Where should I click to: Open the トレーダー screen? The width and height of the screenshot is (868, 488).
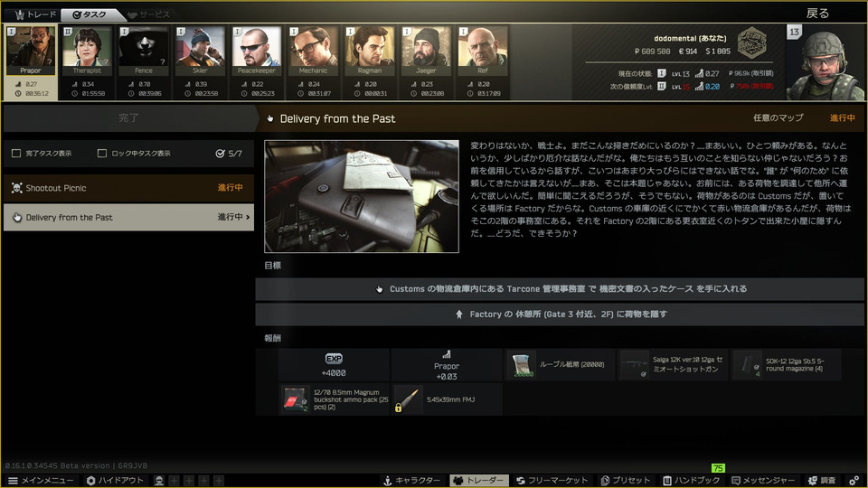point(478,480)
